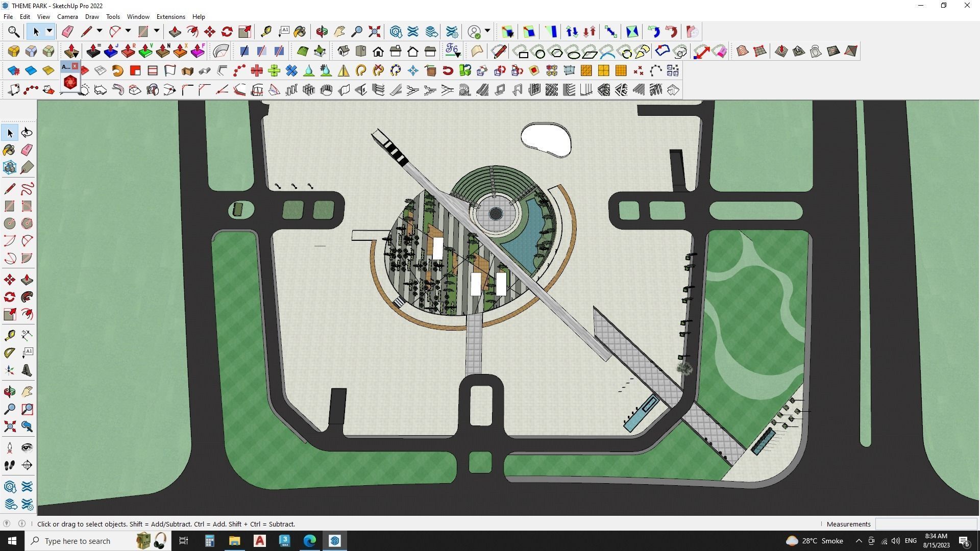The height and width of the screenshot is (551, 980).
Task: Click the orange spiral tool icon
Action: point(118,71)
